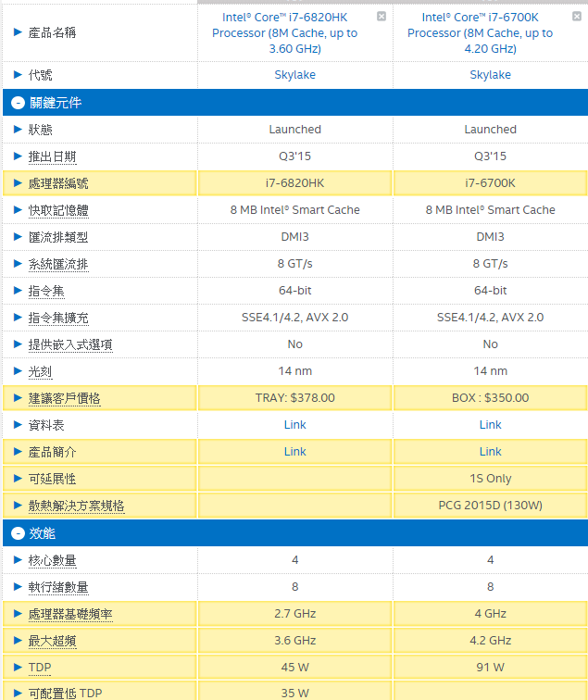
Task: Expand the 提供嵌入式選項 row arrow
Action: (x=18, y=344)
